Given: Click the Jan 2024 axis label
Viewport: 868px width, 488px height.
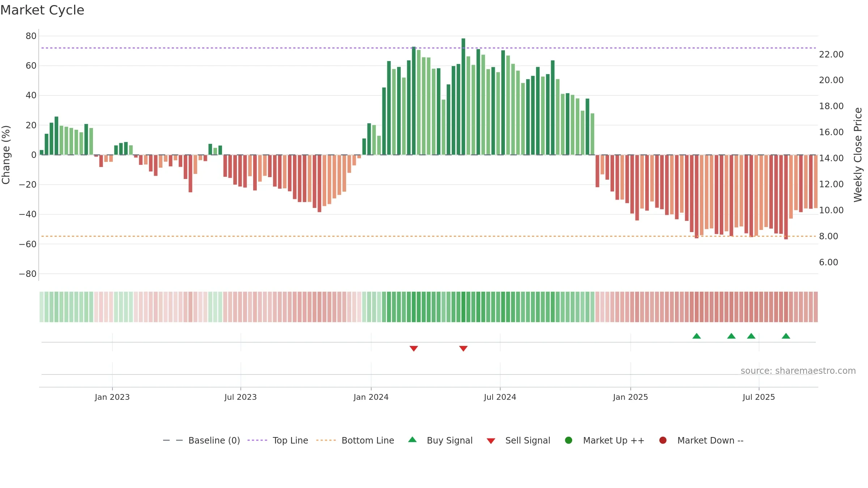Looking at the screenshot, I should point(371,397).
